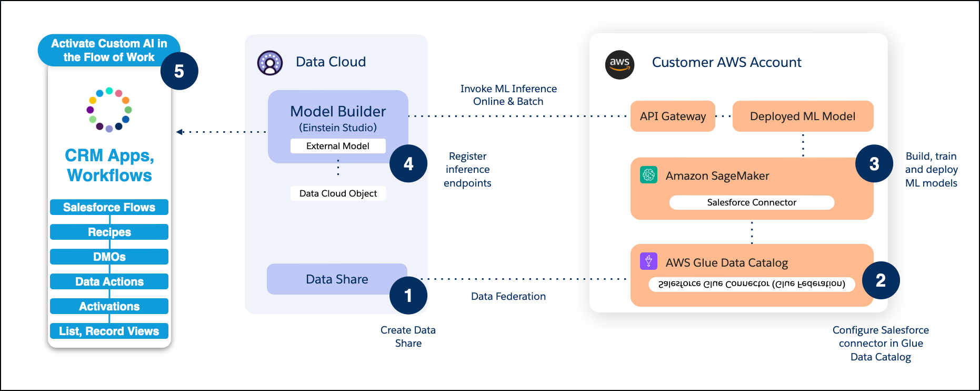Select step number 4 circle

click(408, 164)
